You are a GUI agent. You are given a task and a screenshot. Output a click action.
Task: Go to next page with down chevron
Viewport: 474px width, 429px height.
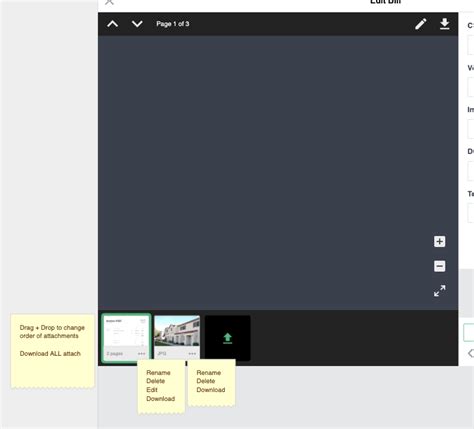[x=137, y=24]
